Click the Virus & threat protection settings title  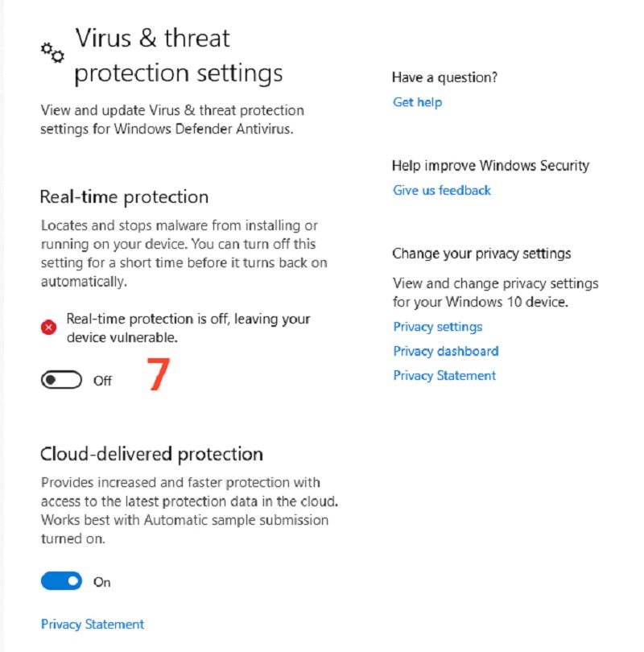click(x=177, y=56)
